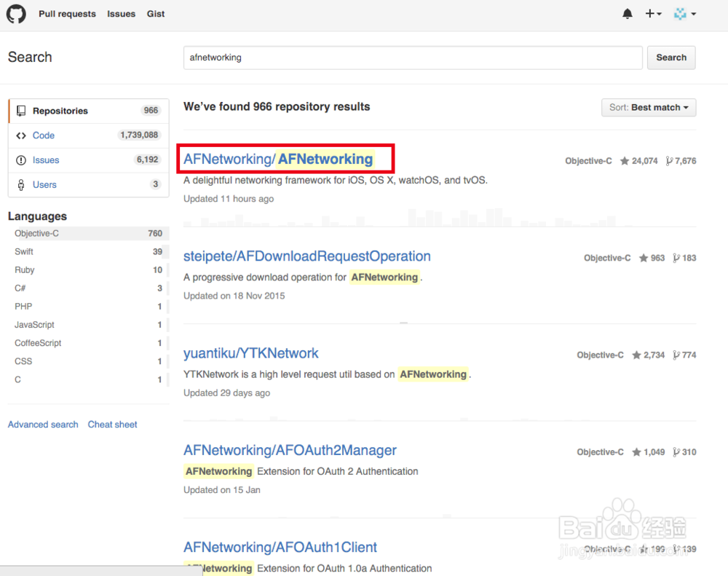Click the Search button
The image size is (728, 576).
(x=671, y=58)
